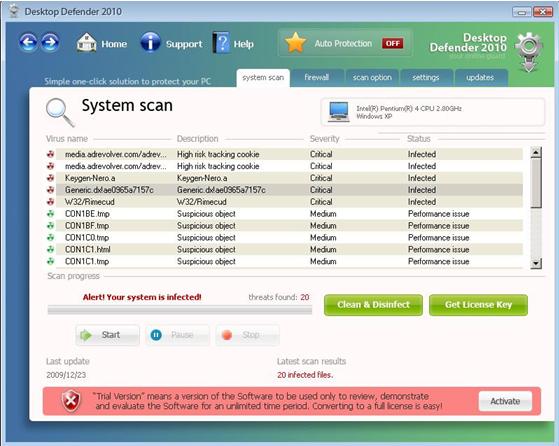Click the scan list scrollbar up arrow
559x446 pixels.
536,153
